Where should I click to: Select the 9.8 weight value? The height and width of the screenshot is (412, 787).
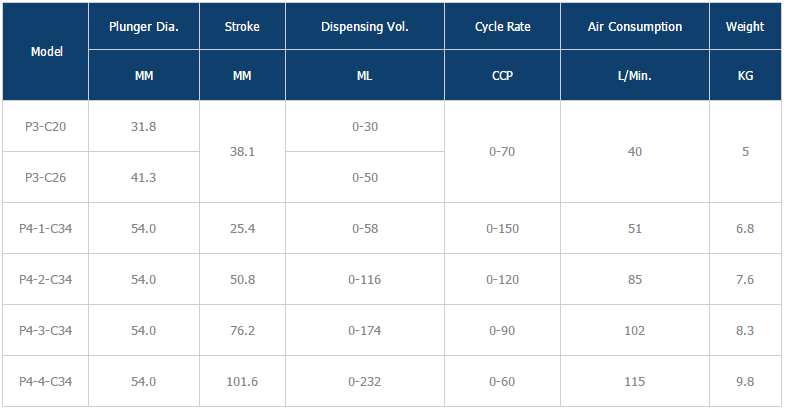[x=744, y=382]
